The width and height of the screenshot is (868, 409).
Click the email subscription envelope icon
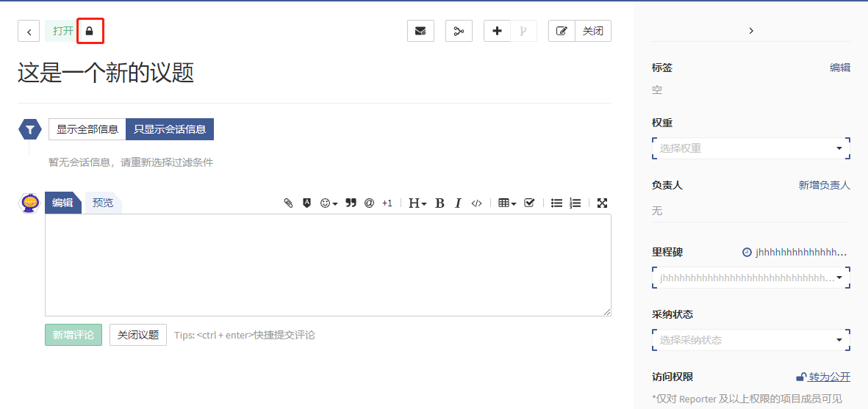420,31
